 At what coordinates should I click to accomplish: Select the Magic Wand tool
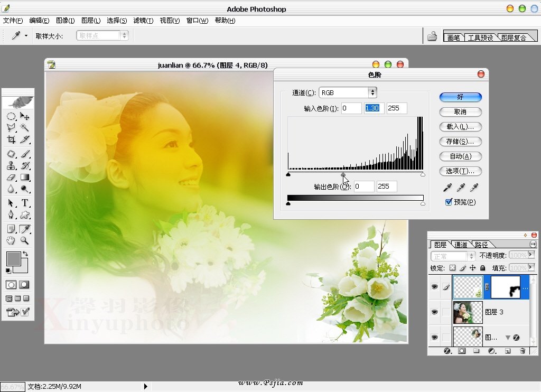24,128
